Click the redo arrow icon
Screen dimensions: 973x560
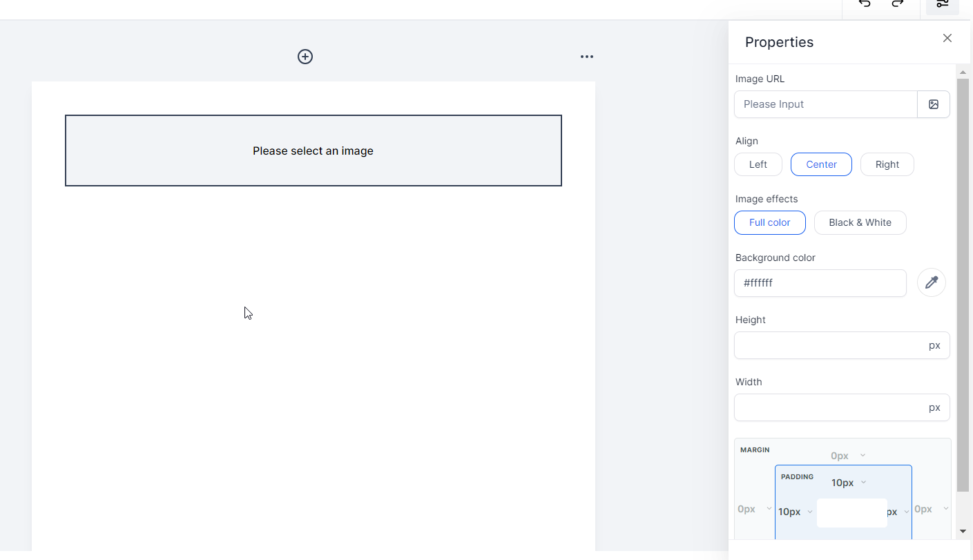point(897,3)
